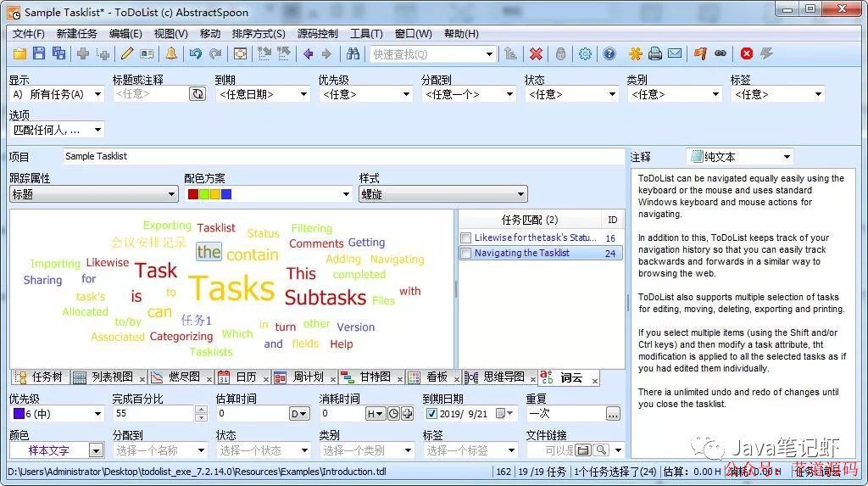Open a tasklist with the folder icon

20,53
